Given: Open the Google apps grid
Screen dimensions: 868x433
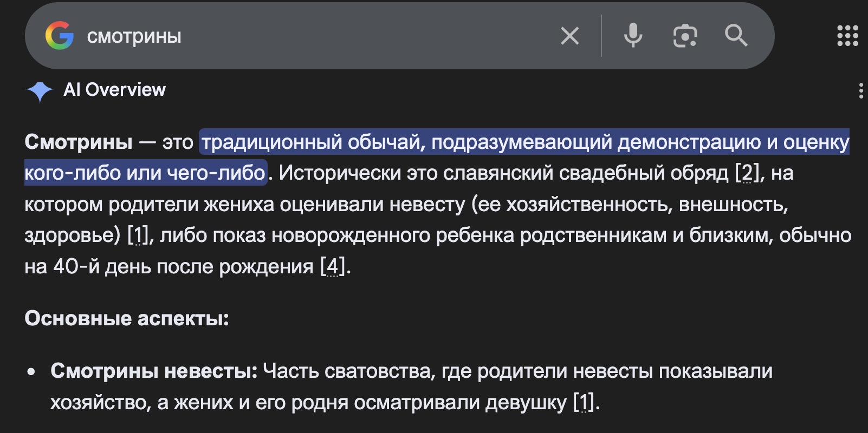Looking at the screenshot, I should click(847, 36).
